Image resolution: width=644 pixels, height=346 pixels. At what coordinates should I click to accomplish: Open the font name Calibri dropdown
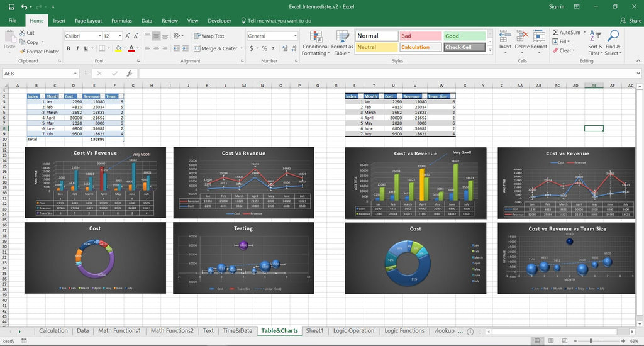pos(100,36)
